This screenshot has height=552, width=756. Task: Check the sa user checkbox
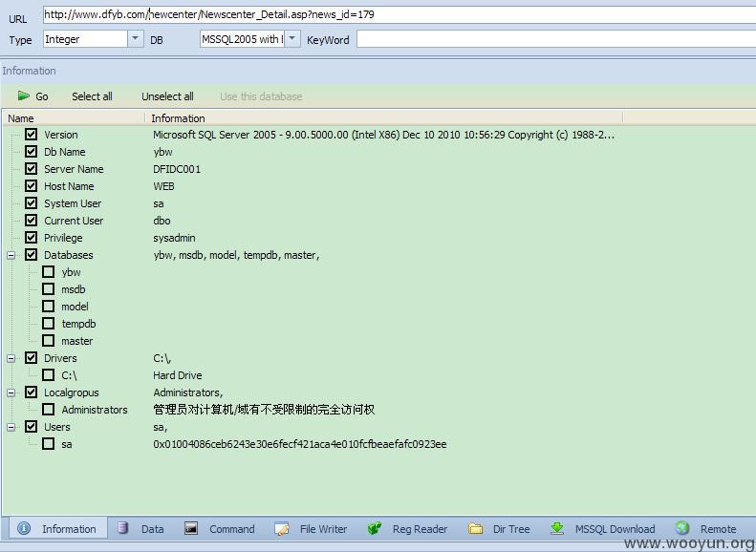point(48,444)
